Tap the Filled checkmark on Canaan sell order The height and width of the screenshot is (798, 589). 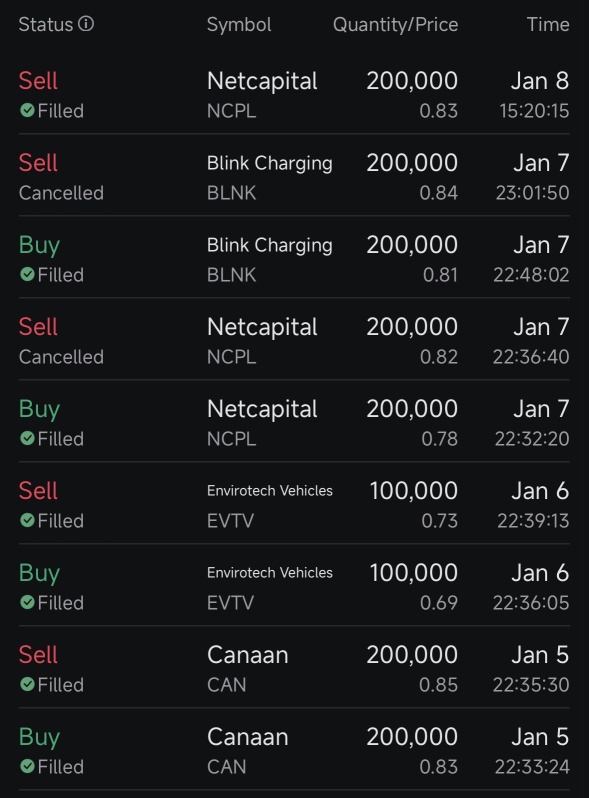tap(27, 684)
